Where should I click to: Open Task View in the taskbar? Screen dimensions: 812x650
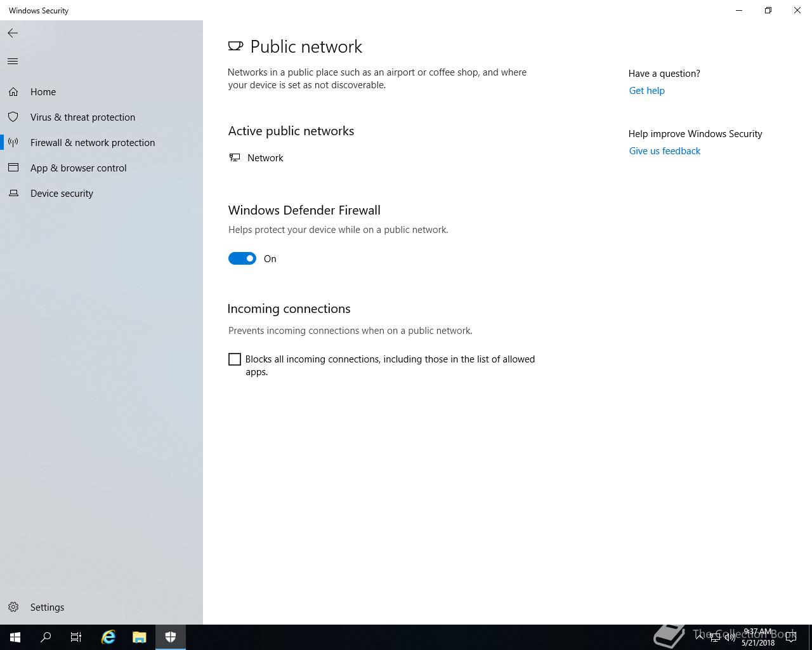tap(76, 637)
